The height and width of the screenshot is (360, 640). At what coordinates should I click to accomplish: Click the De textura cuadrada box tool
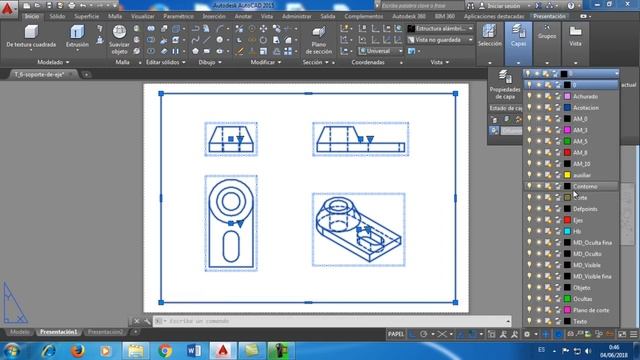coord(31,36)
